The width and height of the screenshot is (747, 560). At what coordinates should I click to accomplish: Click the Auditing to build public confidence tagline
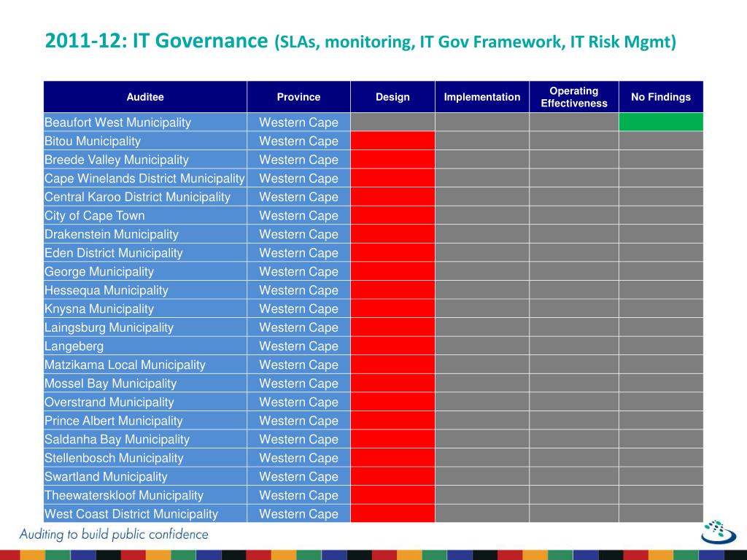pyautogui.click(x=114, y=534)
